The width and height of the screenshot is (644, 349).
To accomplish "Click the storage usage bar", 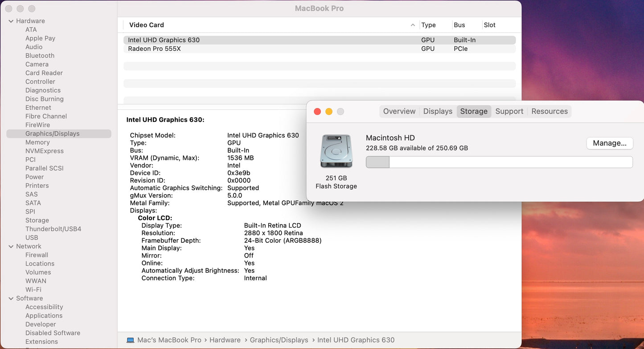I will coord(499,162).
